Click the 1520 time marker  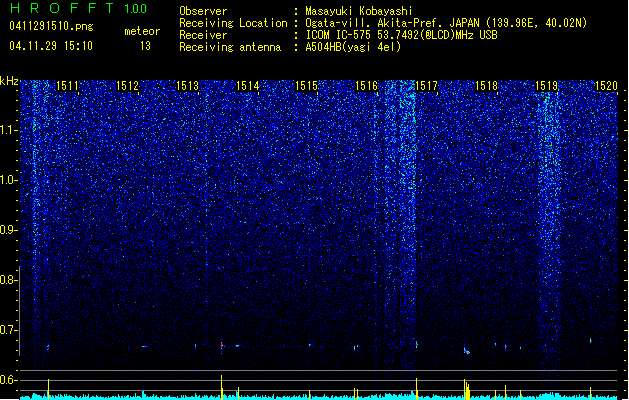606,86
